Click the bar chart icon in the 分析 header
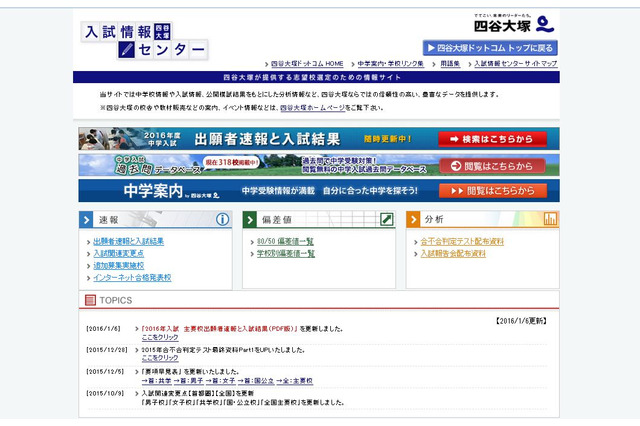 coord(550,219)
